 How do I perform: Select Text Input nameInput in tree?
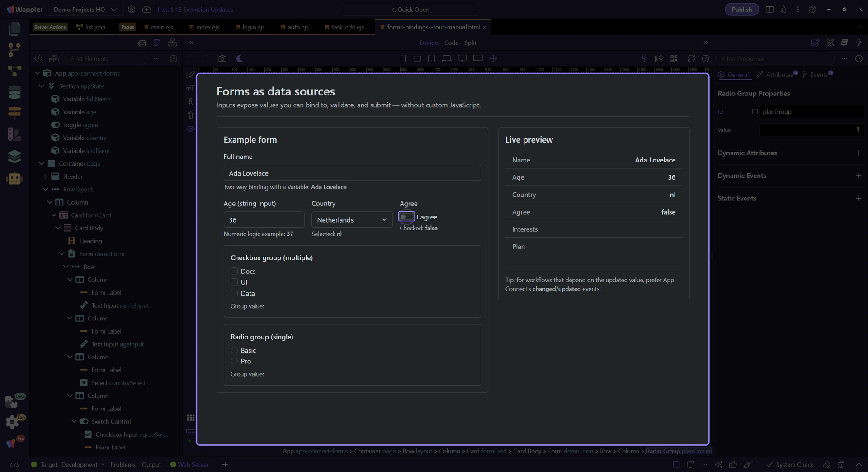click(120, 305)
